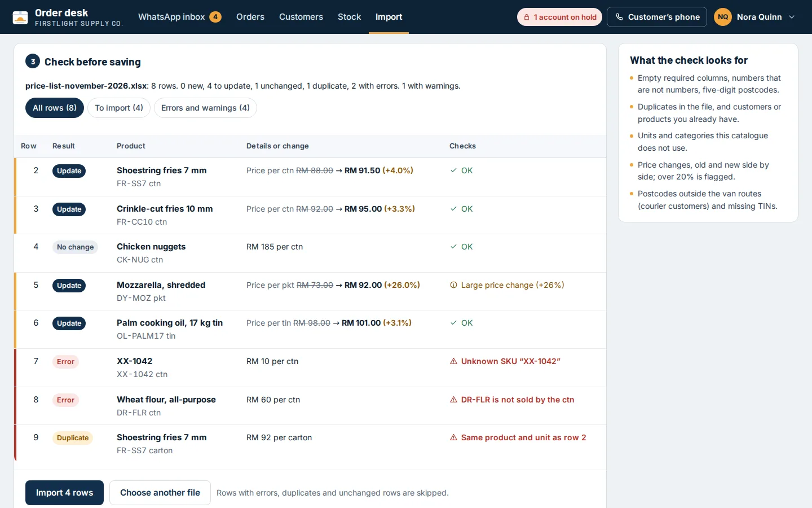Click the large price change alert icon
Viewport: 812px width, 508px height.
coord(453,285)
